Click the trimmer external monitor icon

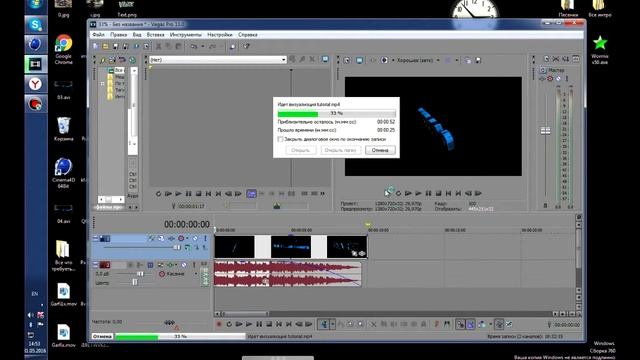[325, 60]
